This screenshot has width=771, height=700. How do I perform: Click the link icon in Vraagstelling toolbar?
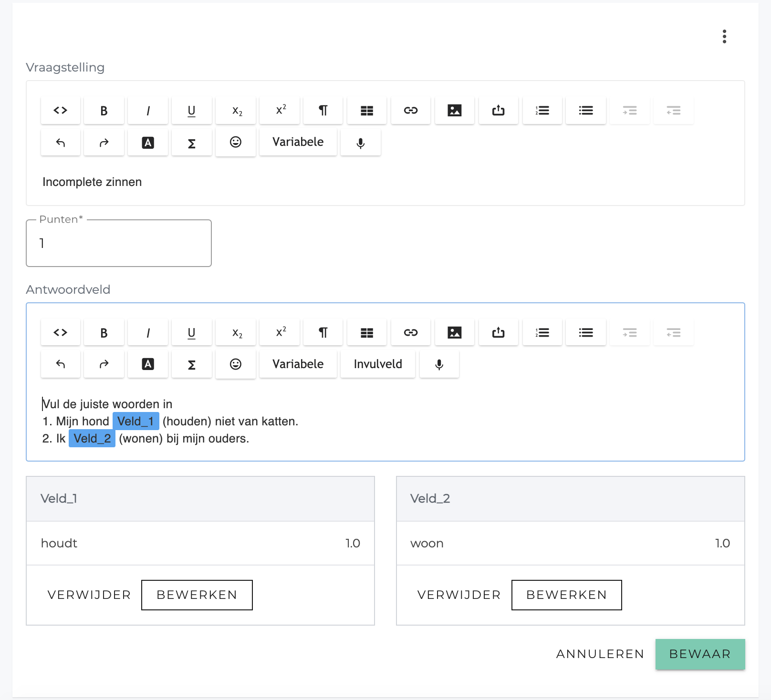(x=411, y=111)
